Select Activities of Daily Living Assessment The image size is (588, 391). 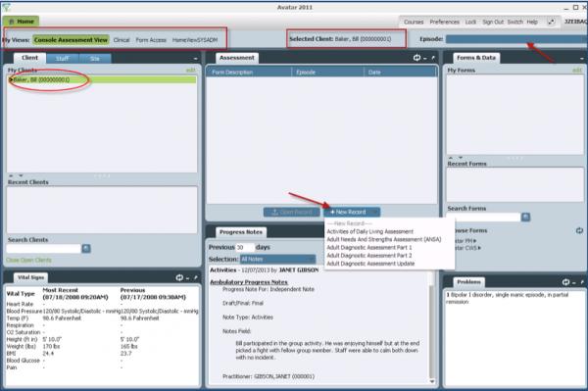369,231
